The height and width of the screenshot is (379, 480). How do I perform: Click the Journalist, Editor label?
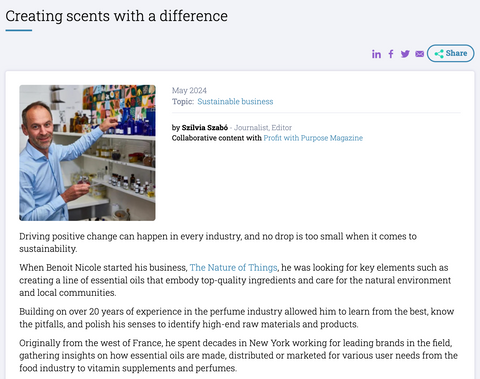(263, 128)
